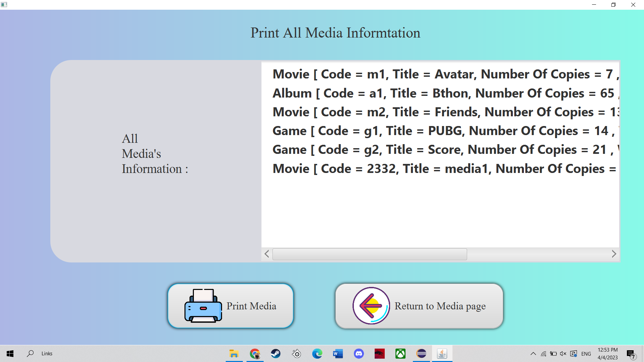
Task: Open the notification center icon
Action: click(631, 354)
